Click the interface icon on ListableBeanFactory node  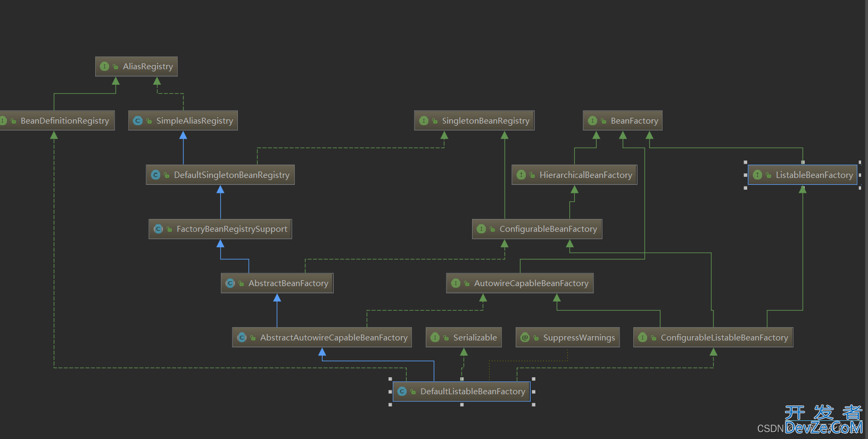[x=757, y=175]
